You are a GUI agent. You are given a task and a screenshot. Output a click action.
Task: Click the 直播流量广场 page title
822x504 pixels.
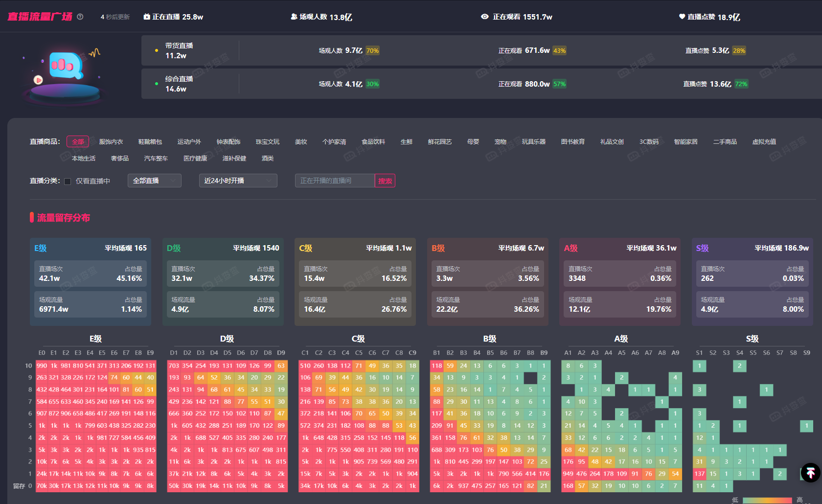tap(40, 17)
